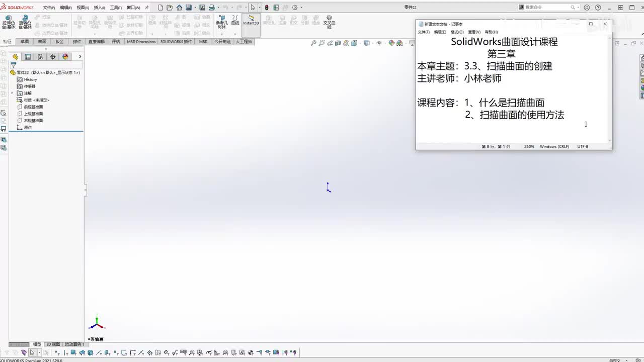Switch to the 钣金 (Sheet Metal) ribbon tab
Image resolution: width=644 pixels, height=362 pixels.
tap(60, 42)
